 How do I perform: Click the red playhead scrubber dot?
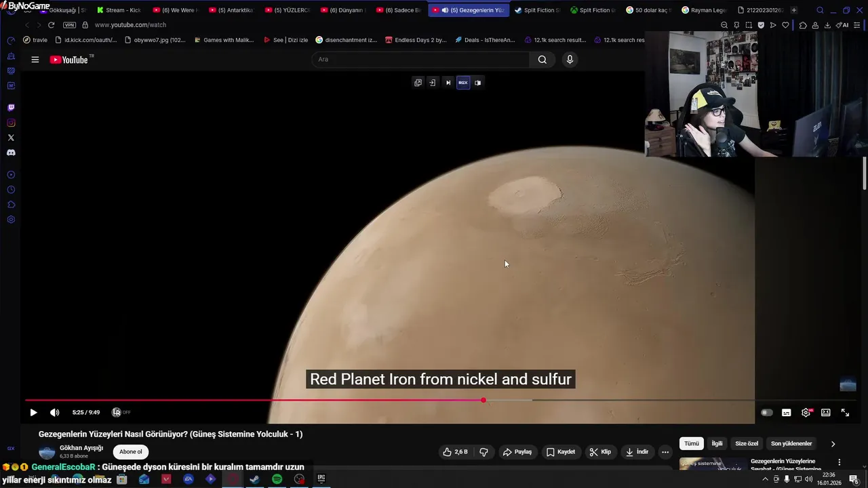484,400
